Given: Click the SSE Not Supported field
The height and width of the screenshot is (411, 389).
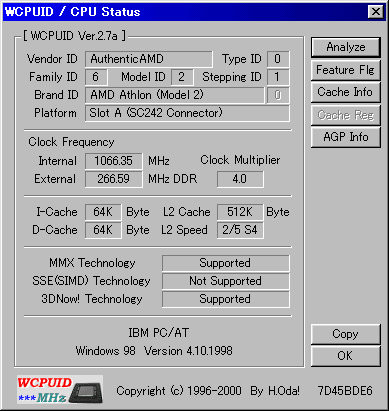Looking at the screenshot, I should (x=226, y=281).
